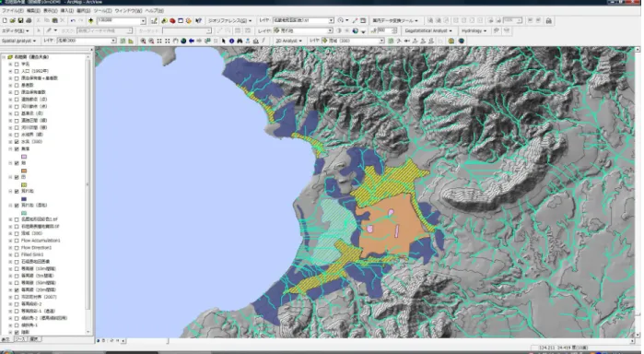The width and height of the screenshot is (644, 354).
Task: Enable the 等高線 (10m間隔) layer checkbox
Action: (x=17, y=269)
